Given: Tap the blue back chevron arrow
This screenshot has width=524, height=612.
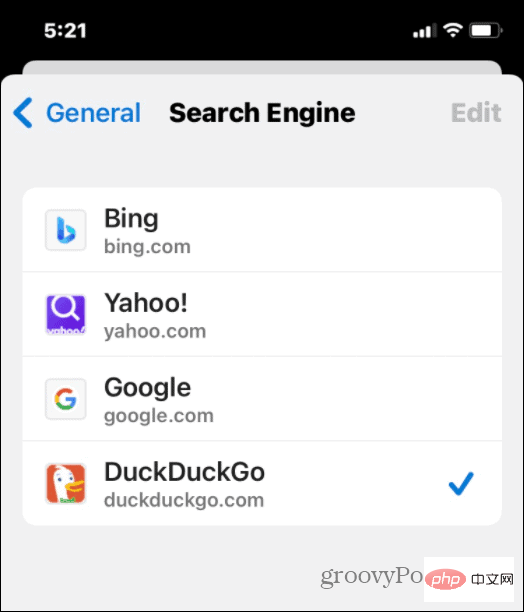Looking at the screenshot, I should click(x=23, y=113).
